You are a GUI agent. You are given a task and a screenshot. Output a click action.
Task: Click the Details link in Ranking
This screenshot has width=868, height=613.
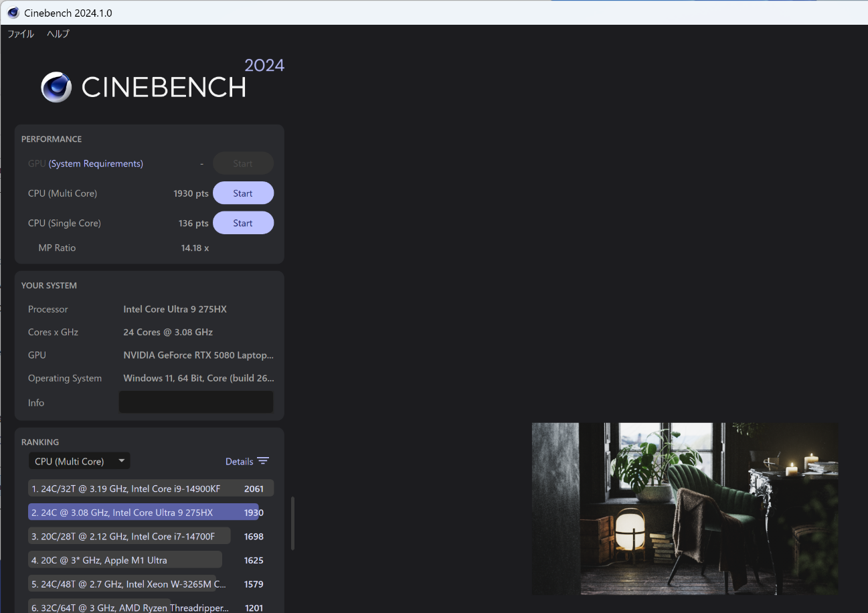point(240,461)
